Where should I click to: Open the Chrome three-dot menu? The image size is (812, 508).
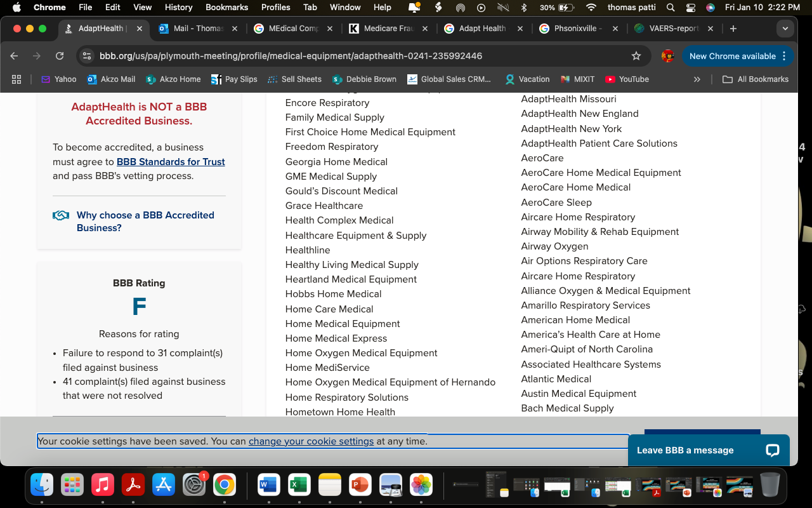tap(784, 56)
